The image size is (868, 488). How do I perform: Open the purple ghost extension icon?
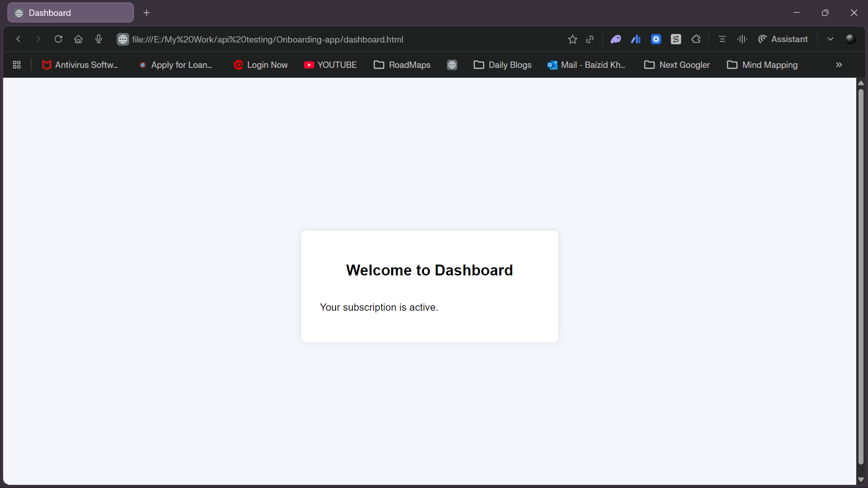[616, 39]
